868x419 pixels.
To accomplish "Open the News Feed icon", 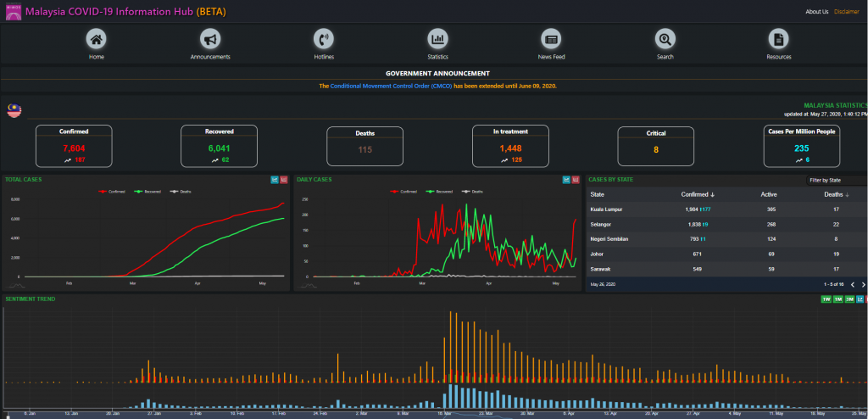I will (x=551, y=39).
